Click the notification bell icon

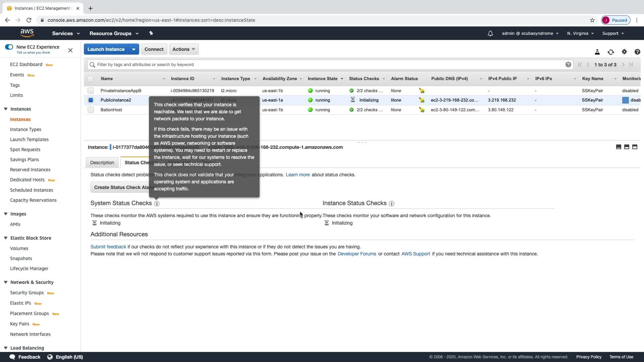point(490,34)
